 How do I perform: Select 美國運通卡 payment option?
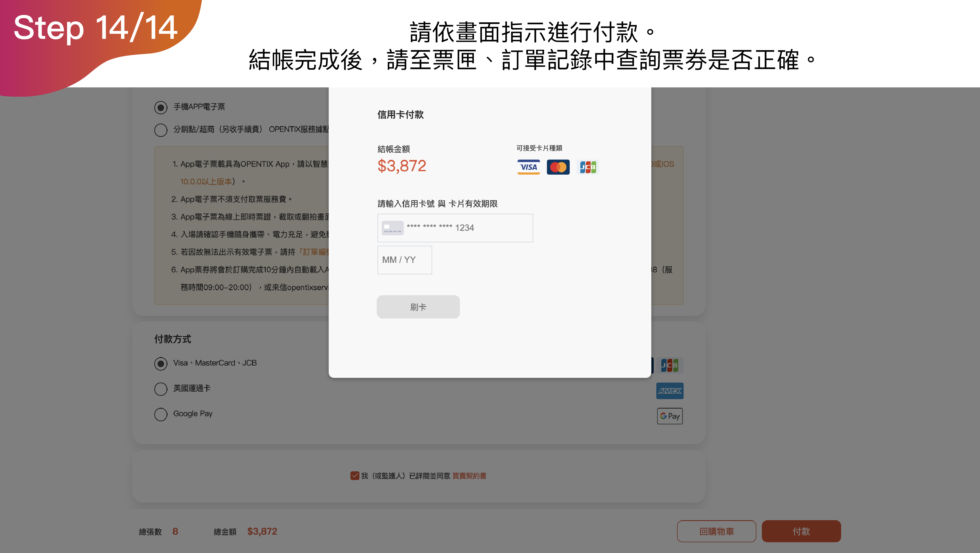pyautogui.click(x=161, y=389)
